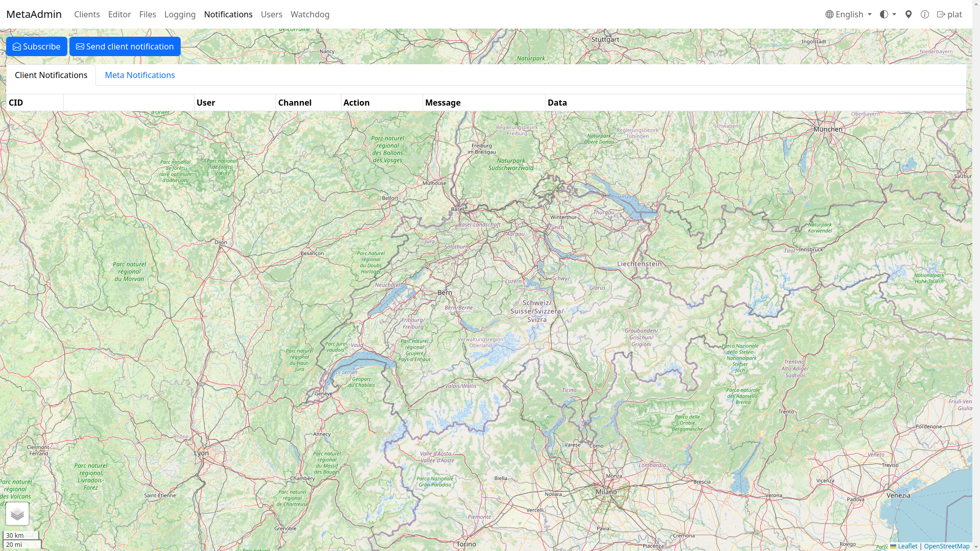980x551 pixels.
Task: Click the globe language icon
Action: pos(829,14)
